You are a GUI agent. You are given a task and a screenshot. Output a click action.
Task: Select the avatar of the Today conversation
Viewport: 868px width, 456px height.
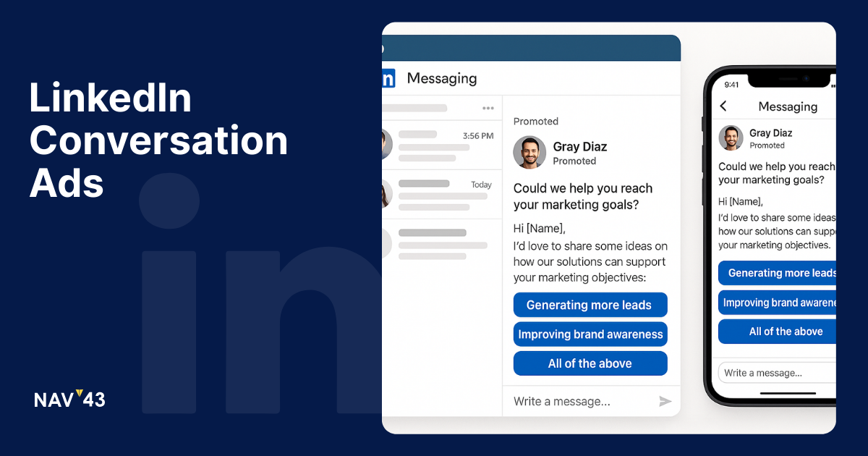click(386, 193)
